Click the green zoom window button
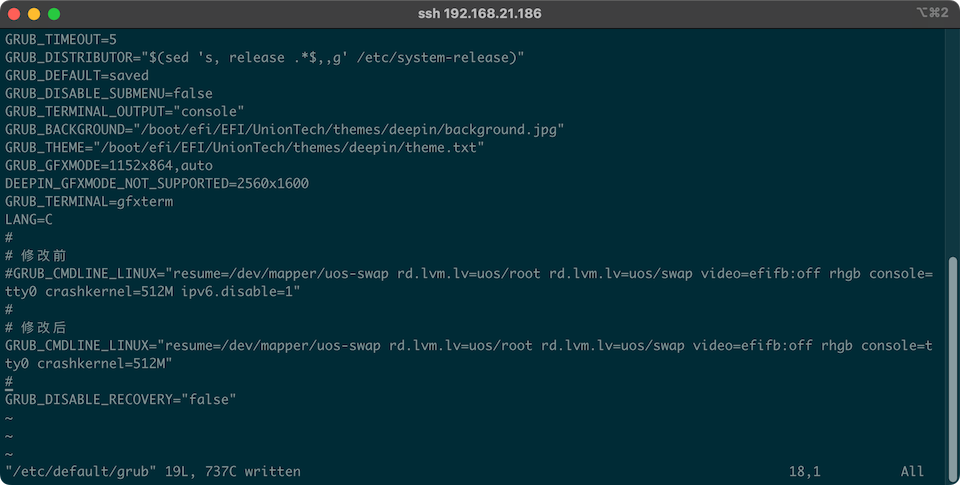The height and width of the screenshot is (485, 960). point(53,14)
